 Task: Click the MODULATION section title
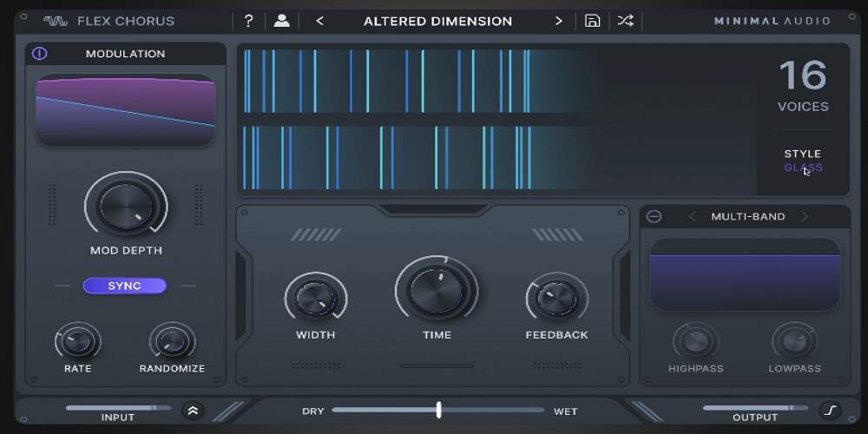click(125, 54)
